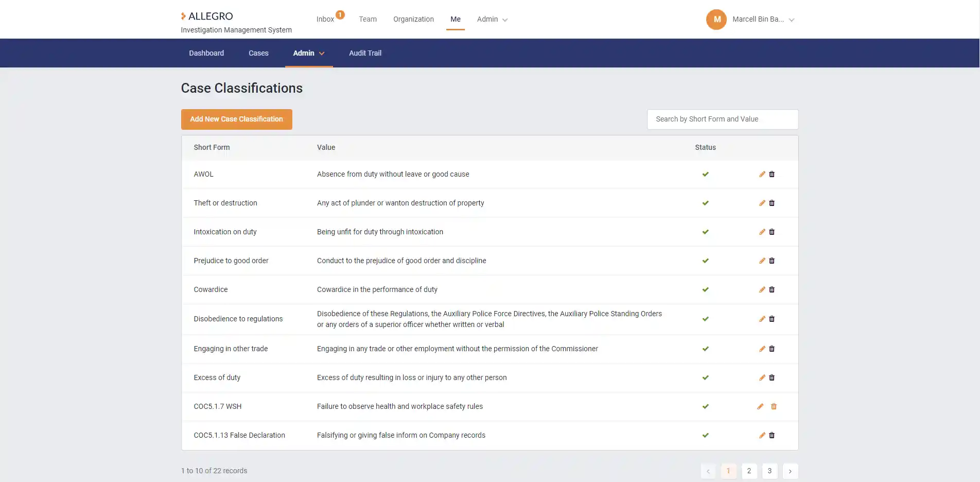The width and height of the screenshot is (980, 482).
Task: Click 'Being unfit for duty through intoxication'
Action: (x=380, y=232)
